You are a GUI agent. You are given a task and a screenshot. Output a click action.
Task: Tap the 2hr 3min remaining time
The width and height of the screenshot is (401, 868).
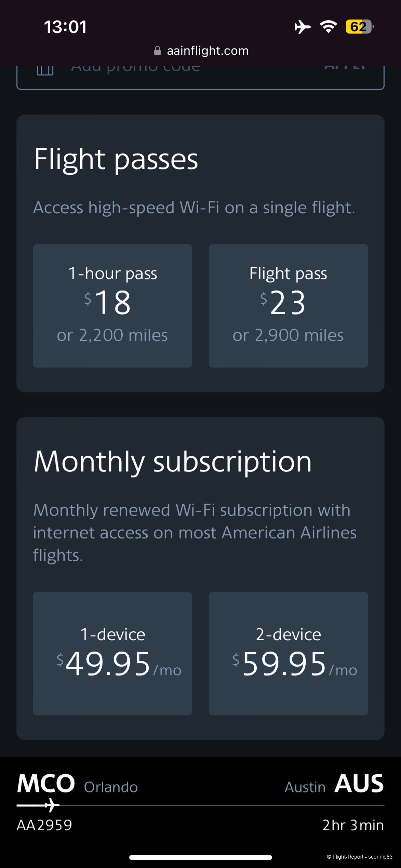click(x=353, y=825)
